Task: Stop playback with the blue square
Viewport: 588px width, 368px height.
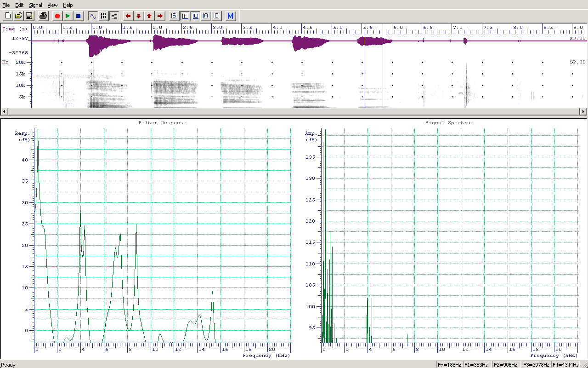Action: [79, 16]
